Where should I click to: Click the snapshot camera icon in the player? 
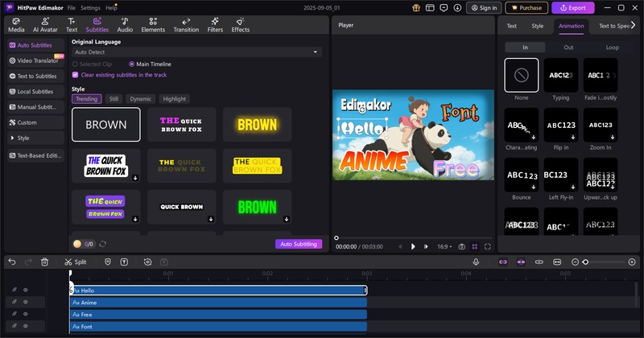pos(461,246)
